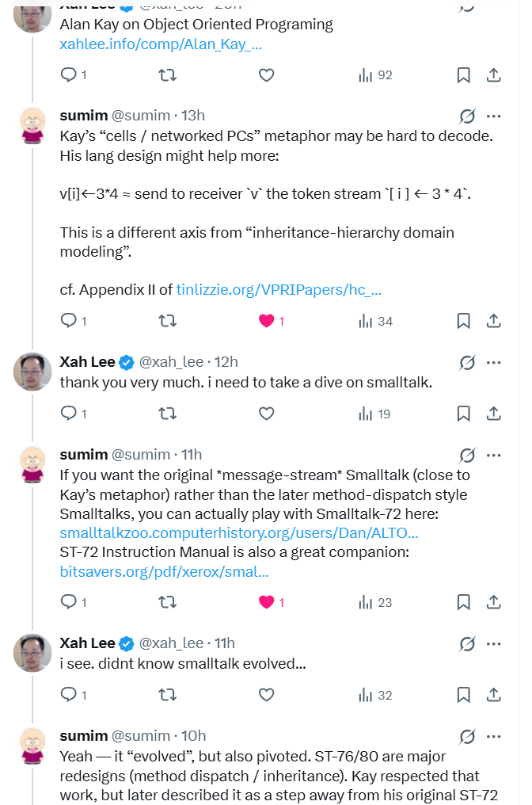
Task: Open more options on Xah Lee's 12h tweet
Action: [494, 363]
